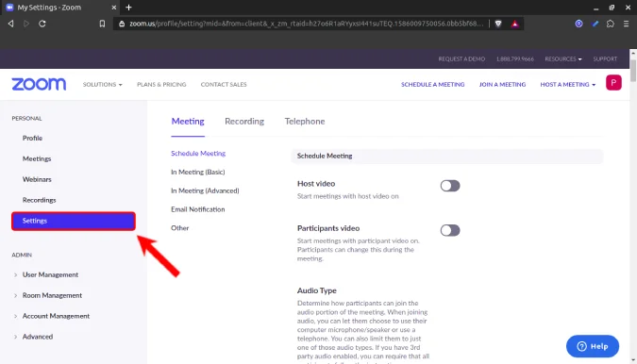The height and width of the screenshot is (364, 637).
Task: Jump to In Meeting (Advanced) section
Action: 205,190
